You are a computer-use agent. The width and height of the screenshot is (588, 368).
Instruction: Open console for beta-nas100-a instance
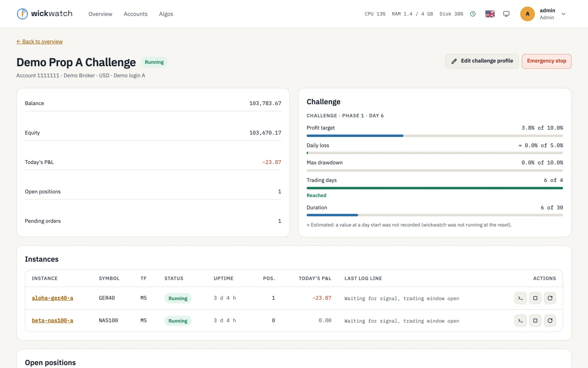click(520, 320)
